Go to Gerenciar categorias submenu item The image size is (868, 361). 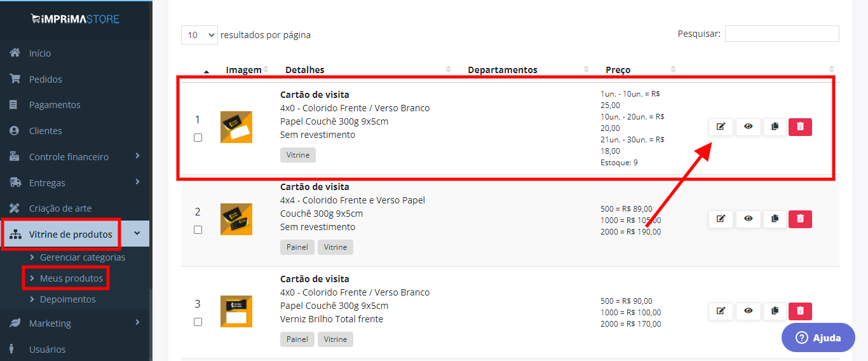tap(83, 257)
